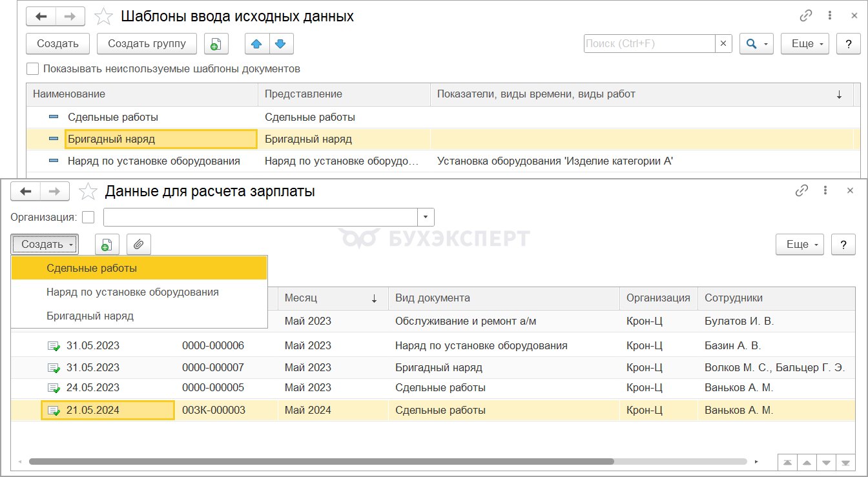Click the Создать группу button
This screenshot has height=477, width=868.
147,44
